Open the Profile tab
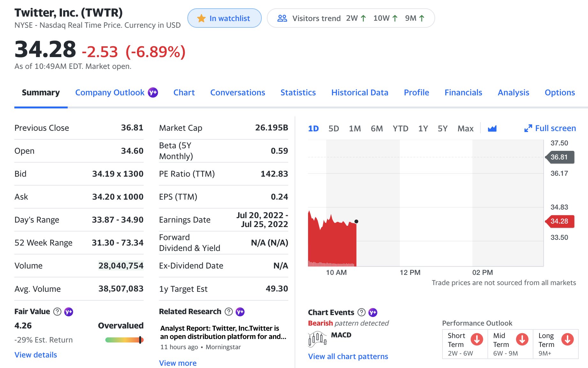 click(417, 92)
